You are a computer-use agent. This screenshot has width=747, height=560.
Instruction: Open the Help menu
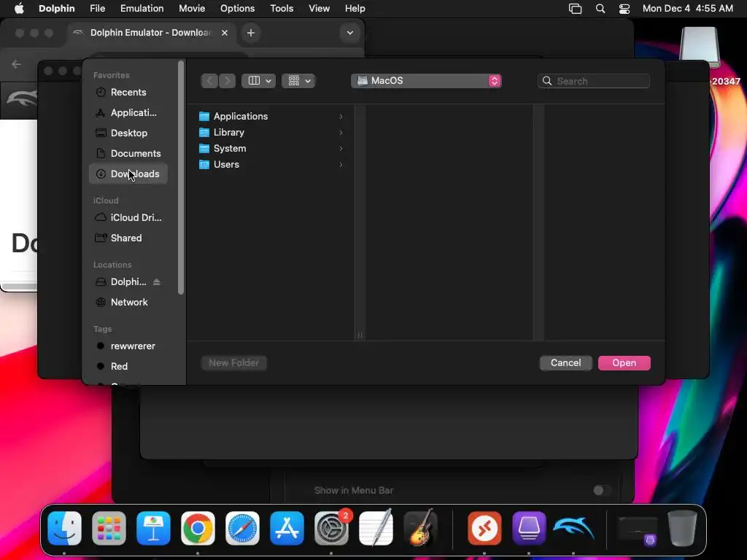tap(355, 9)
